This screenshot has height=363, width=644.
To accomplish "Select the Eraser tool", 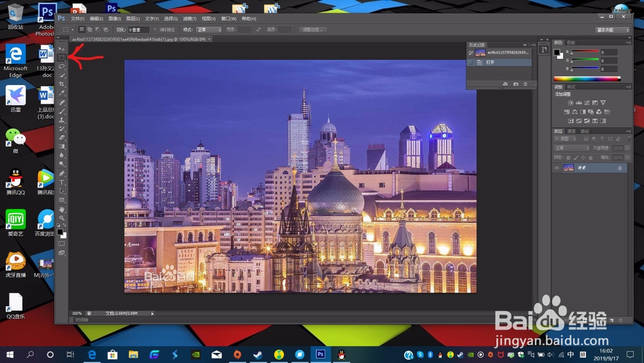I will 62,137.
